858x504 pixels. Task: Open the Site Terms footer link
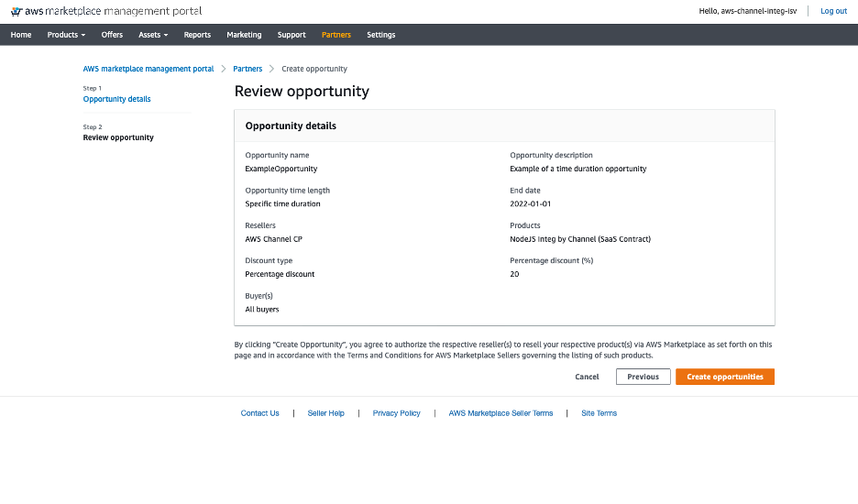coord(599,413)
